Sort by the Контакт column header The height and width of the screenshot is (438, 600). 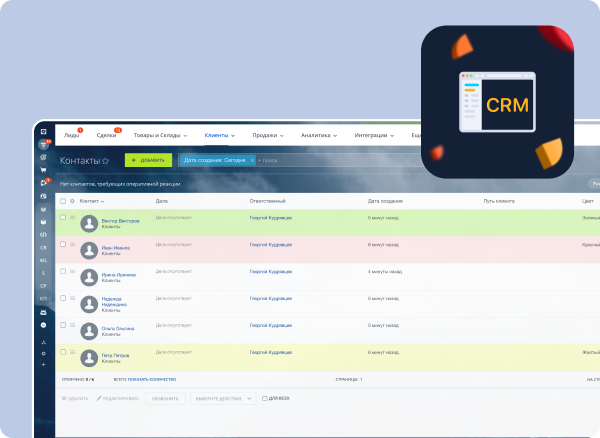91,201
